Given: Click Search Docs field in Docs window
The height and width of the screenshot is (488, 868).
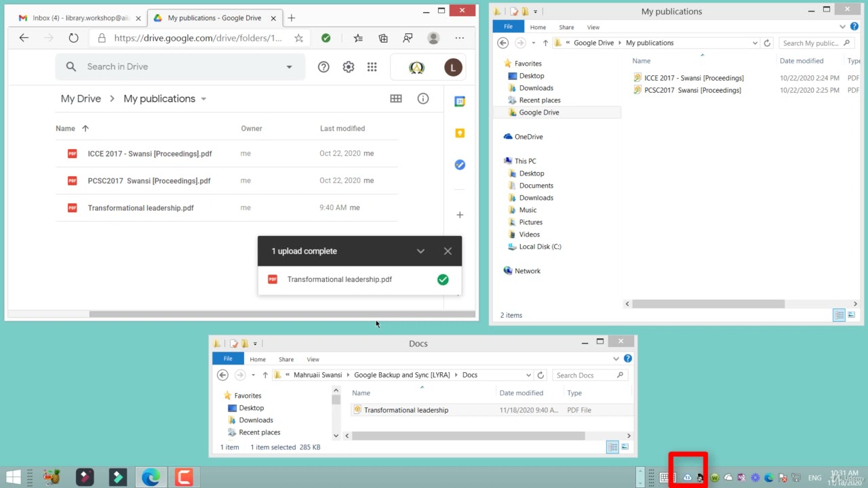Looking at the screenshot, I should 589,375.
